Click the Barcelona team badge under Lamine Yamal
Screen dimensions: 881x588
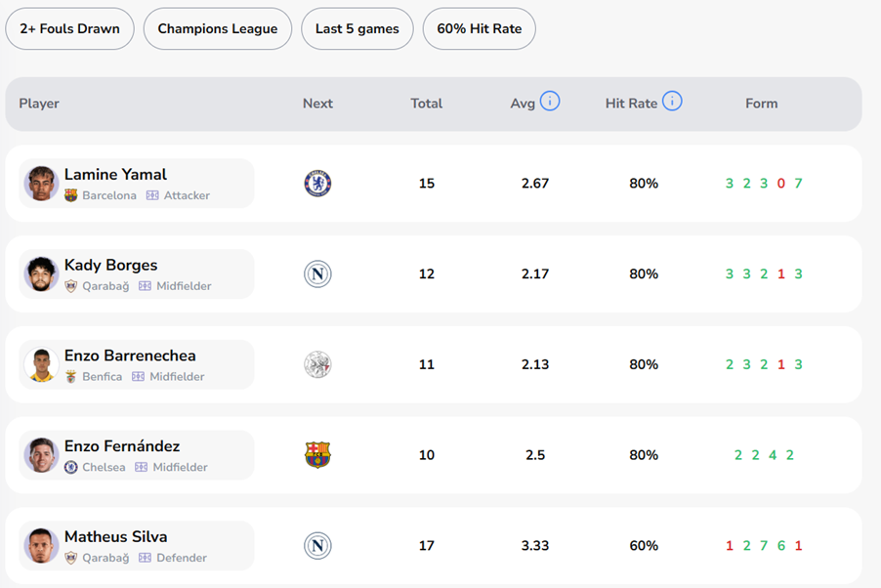(71, 195)
